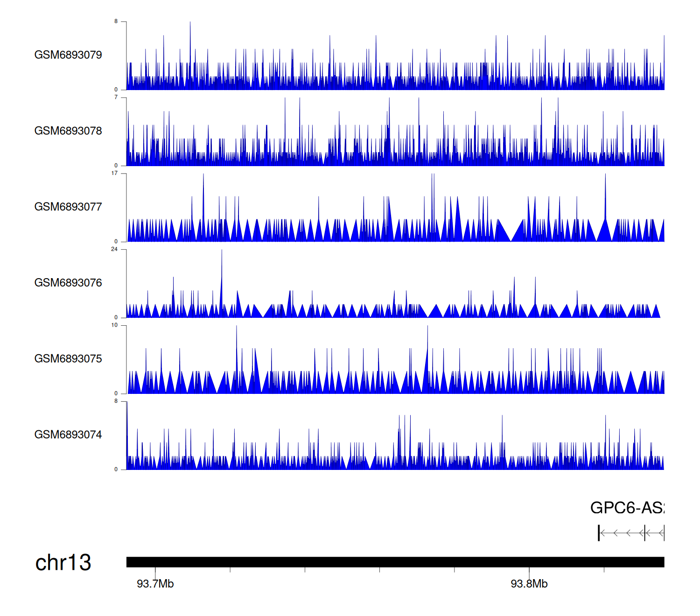The image size is (700, 616).
Task: Select the GSM6893074 track name
Action: coord(68,435)
